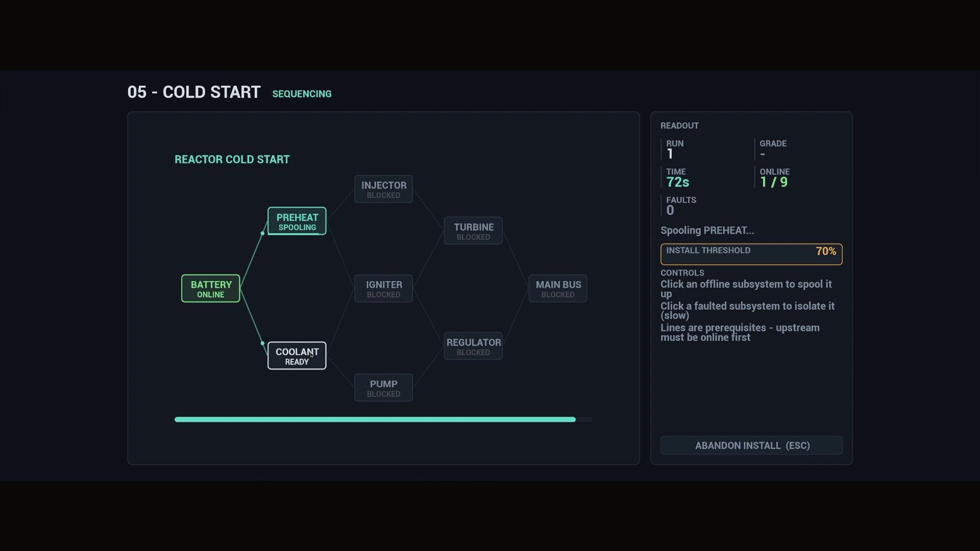980x551 pixels.
Task: Click the Install Threshold 70% bar
Action: coord(751,254)
